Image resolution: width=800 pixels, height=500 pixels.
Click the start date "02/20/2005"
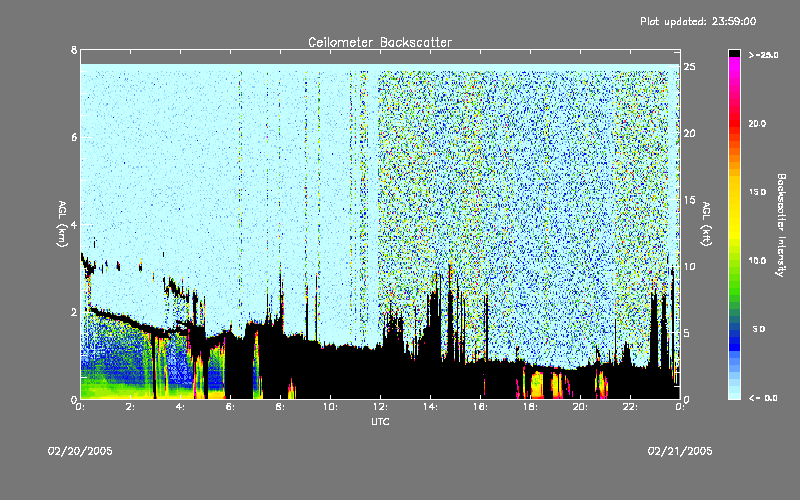[x=80, y=451]
